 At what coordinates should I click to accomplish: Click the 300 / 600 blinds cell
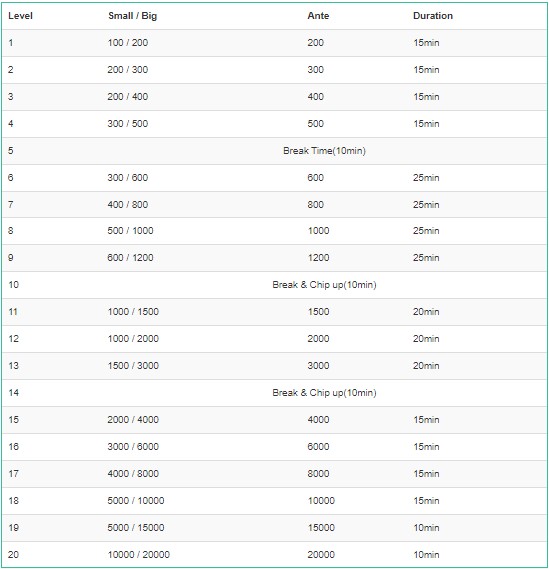128,178
